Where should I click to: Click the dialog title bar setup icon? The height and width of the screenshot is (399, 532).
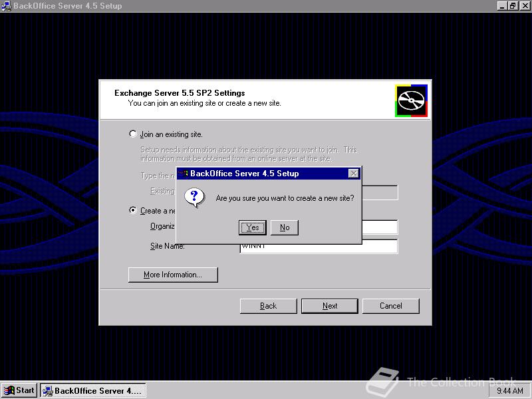click(x=184, y=174)
